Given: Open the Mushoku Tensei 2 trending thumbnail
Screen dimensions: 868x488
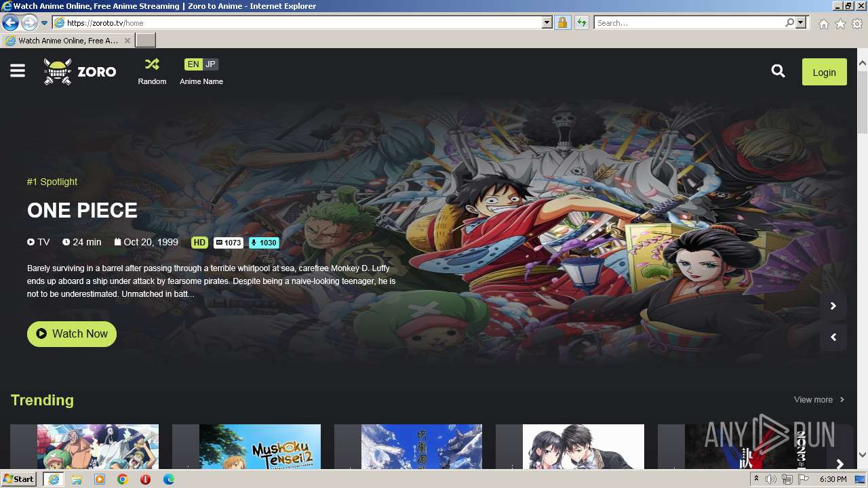Looking at the screenshot, I should 260,447.
